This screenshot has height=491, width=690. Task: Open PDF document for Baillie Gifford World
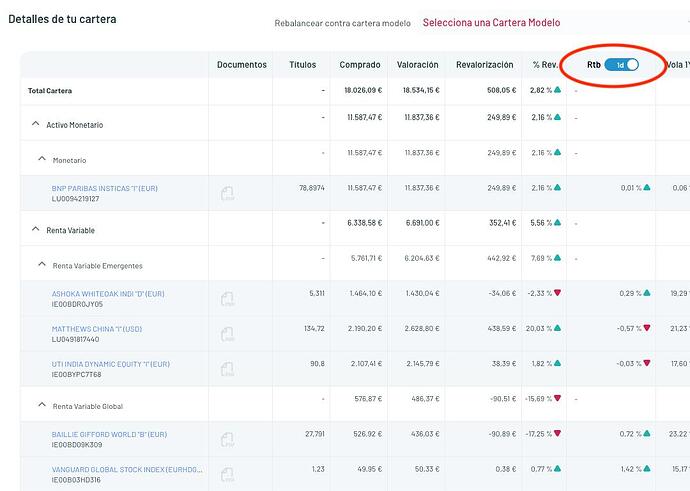pos(227,440)
